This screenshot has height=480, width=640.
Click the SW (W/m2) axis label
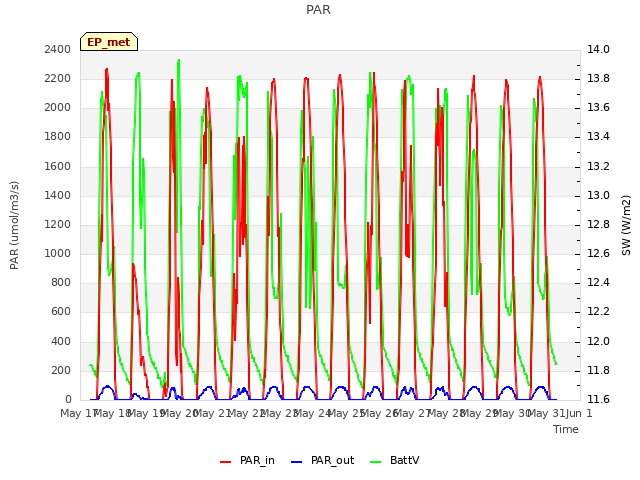point(626,225)
